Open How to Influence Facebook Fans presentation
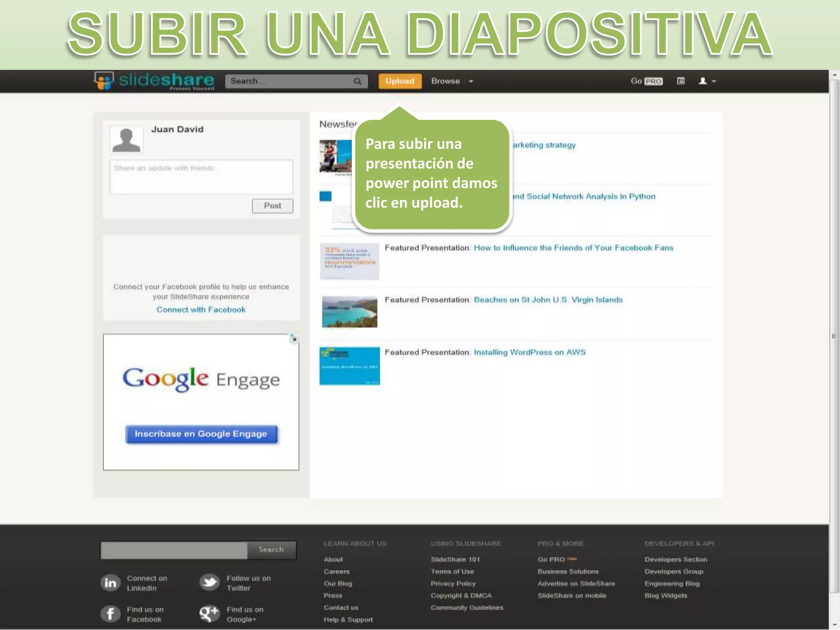The width and height of the screenshot is (840, 630). pos(573,248)
